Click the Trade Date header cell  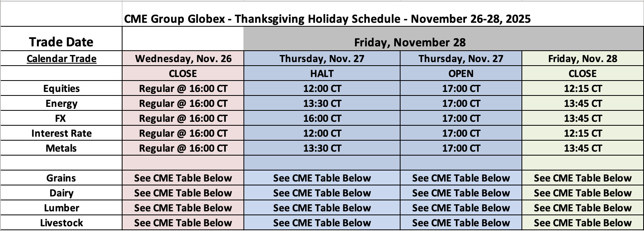point(61,42)
